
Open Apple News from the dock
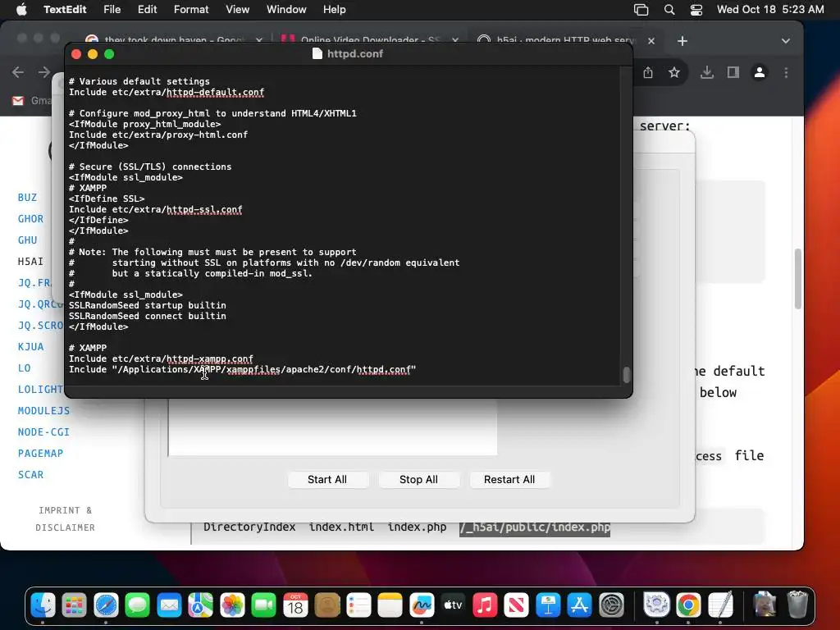pyautogui.click(x=517, y=606)
